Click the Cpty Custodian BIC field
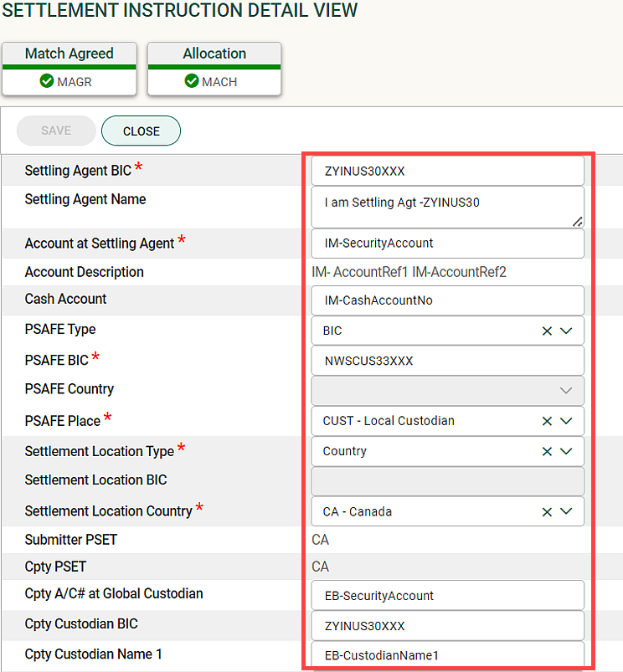The image size is (623, 672). [448, 626]
